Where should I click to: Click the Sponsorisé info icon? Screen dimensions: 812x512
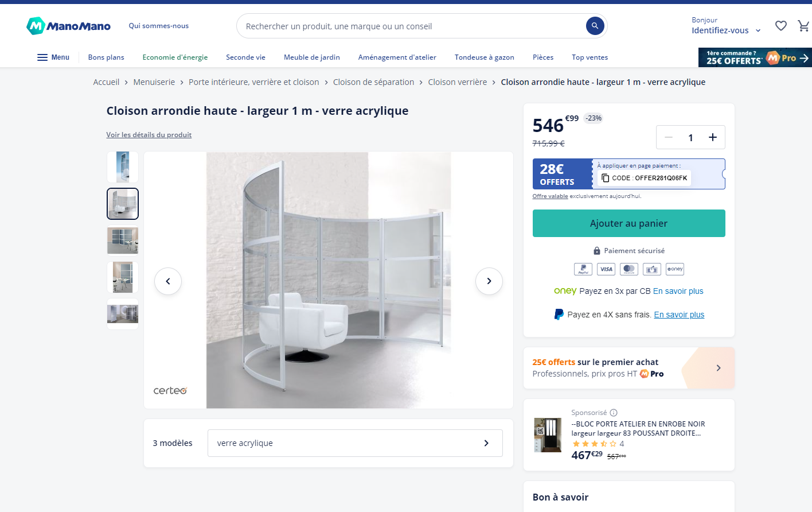pyautogui.click(x=614, y=413)
